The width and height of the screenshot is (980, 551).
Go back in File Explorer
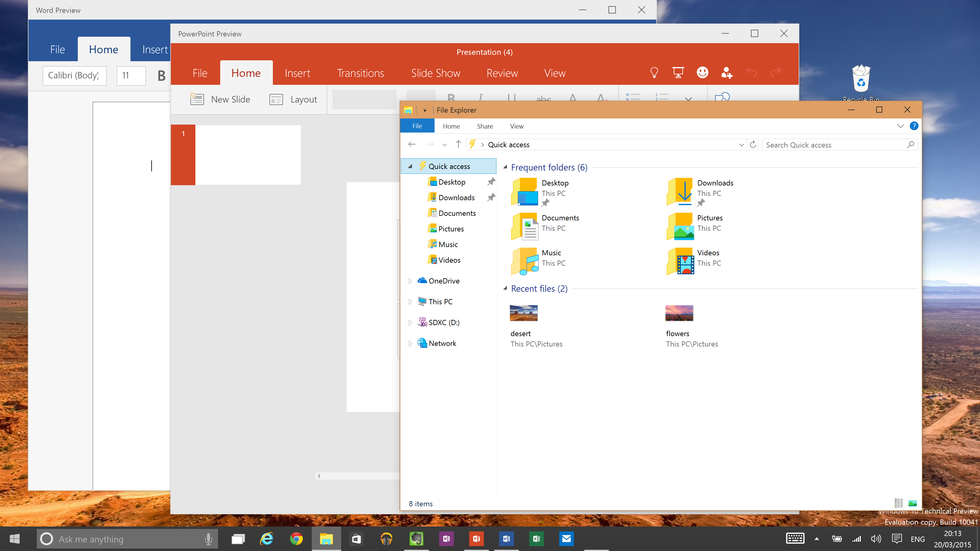[412, 144]
